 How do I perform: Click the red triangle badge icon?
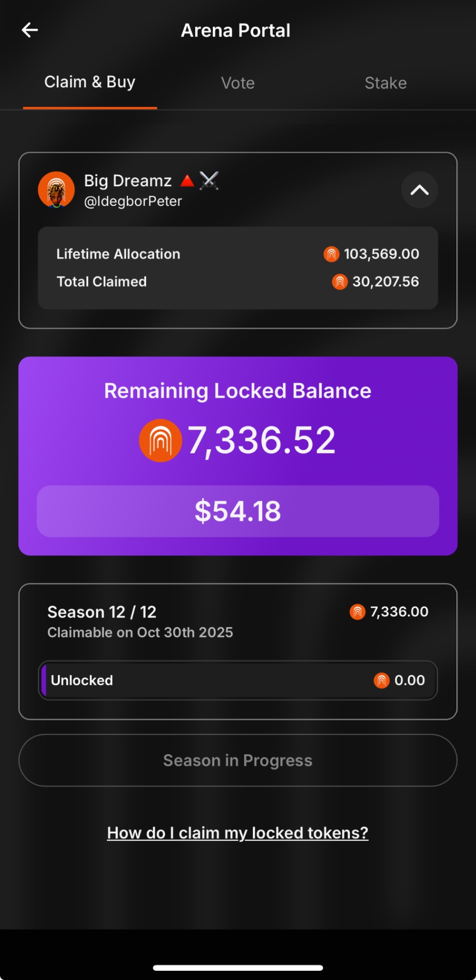pyautogui.click(x=187, y=181)
